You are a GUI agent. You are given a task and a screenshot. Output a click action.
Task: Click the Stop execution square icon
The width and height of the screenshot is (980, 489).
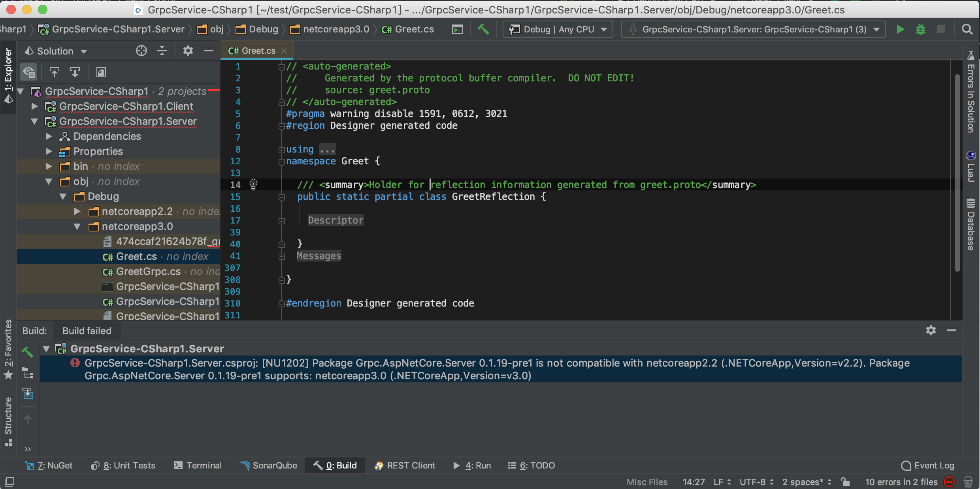click(x=941, y=30)
